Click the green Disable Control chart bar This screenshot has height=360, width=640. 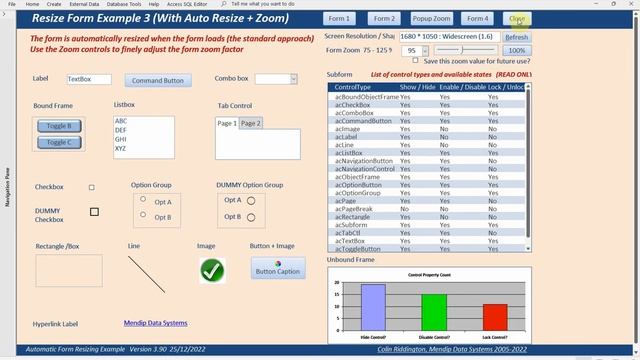(434, 312)
